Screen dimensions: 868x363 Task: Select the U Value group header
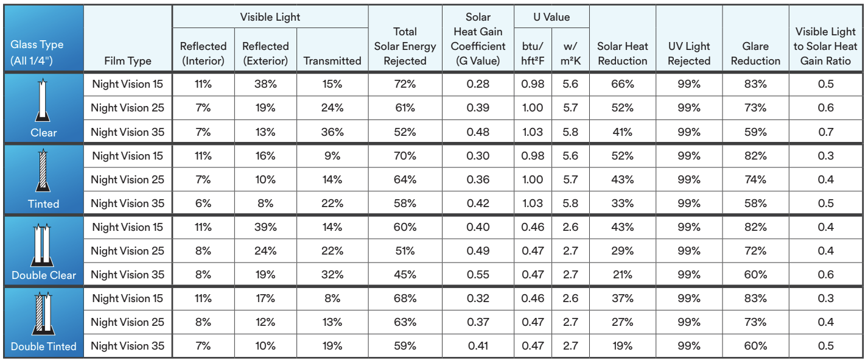551,17
